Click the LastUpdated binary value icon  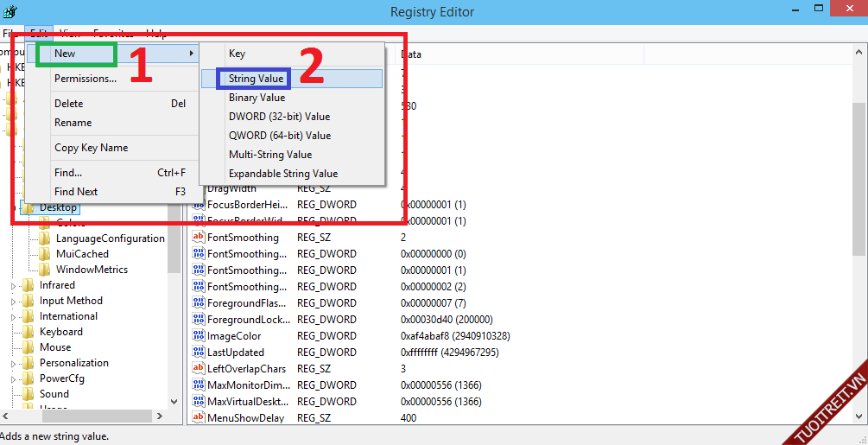tap(198, 353)
